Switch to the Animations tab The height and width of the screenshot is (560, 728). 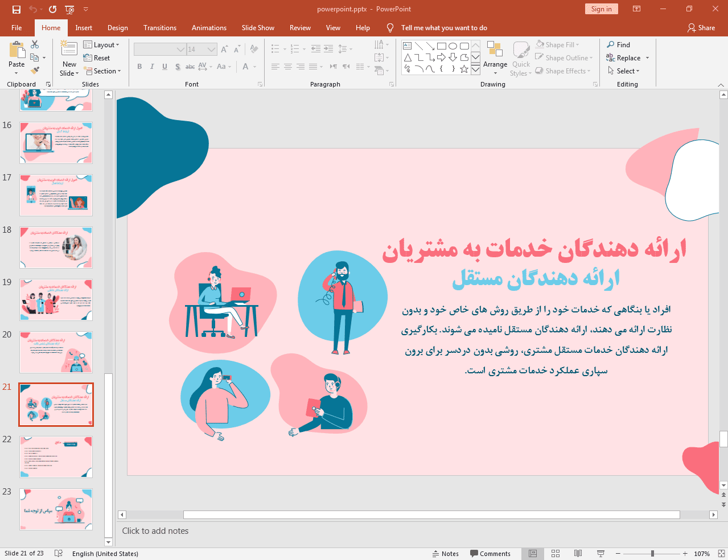[x=209, y=28]
